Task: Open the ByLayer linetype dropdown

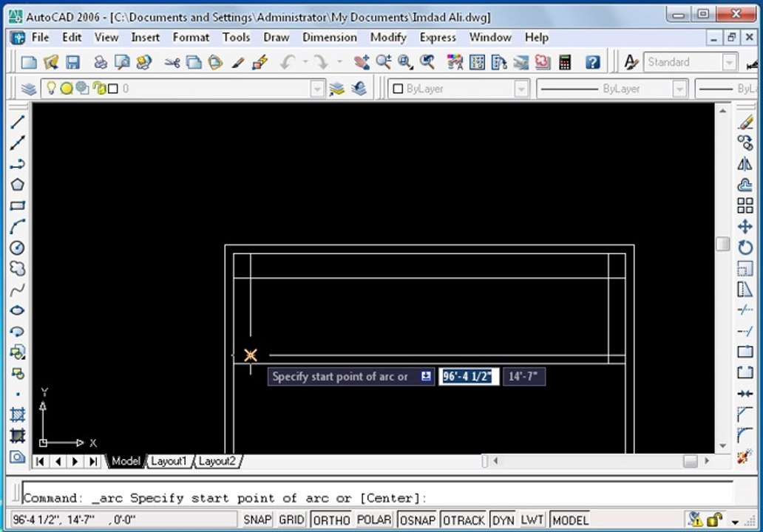Action: click(x=679, y=89)
